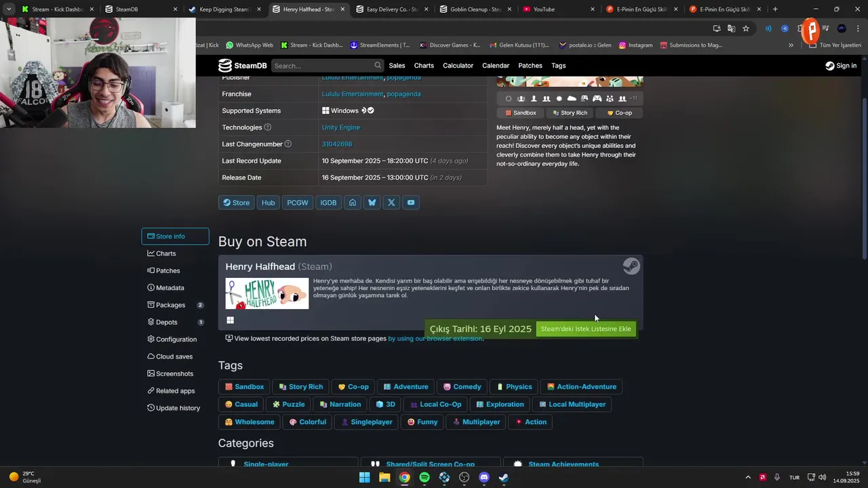Open Spotify from the taskbar
The width and height of the screenshot is (868, 488).
[425, 477]
